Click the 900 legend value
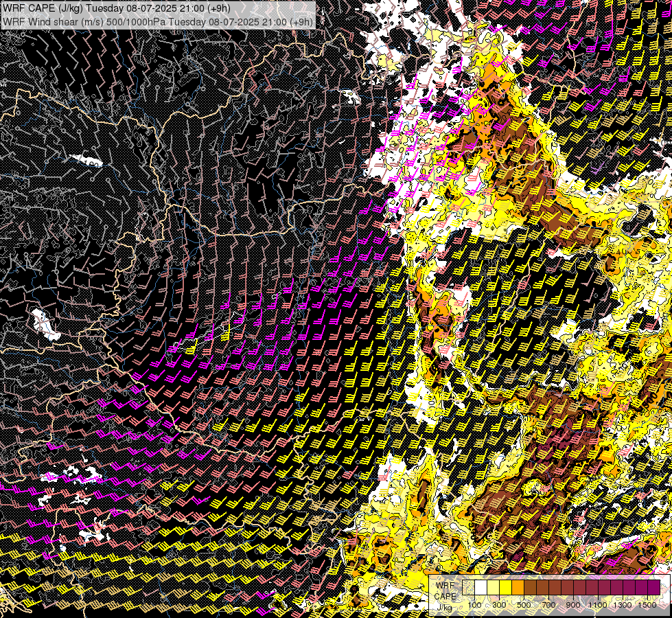Viewport: 672px width, 618px height. coord(573,605)
